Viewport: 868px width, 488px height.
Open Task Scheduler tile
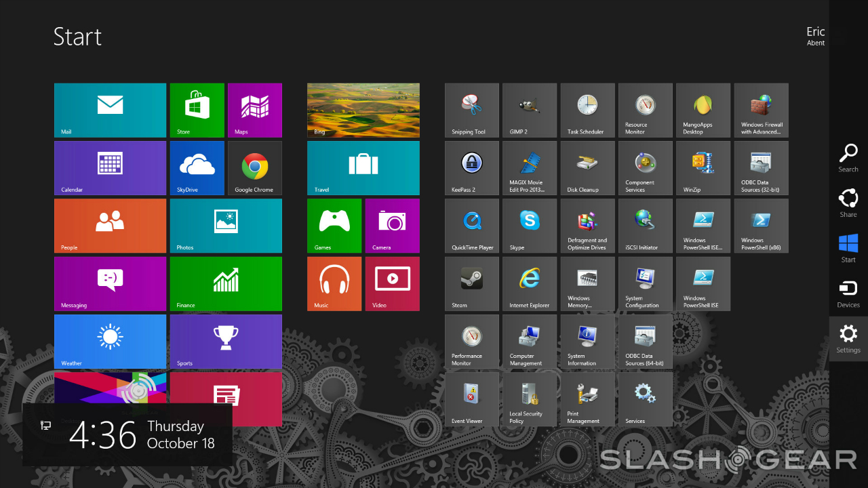(587, 110)
